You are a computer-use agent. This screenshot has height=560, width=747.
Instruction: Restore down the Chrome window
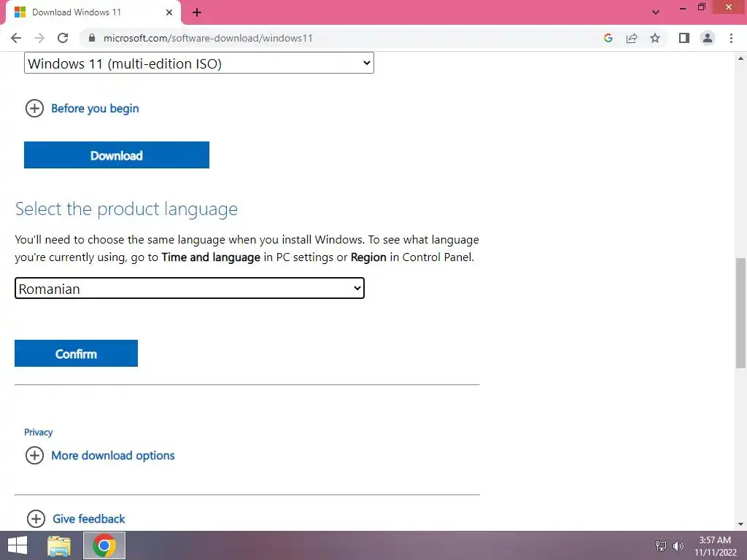701,7
